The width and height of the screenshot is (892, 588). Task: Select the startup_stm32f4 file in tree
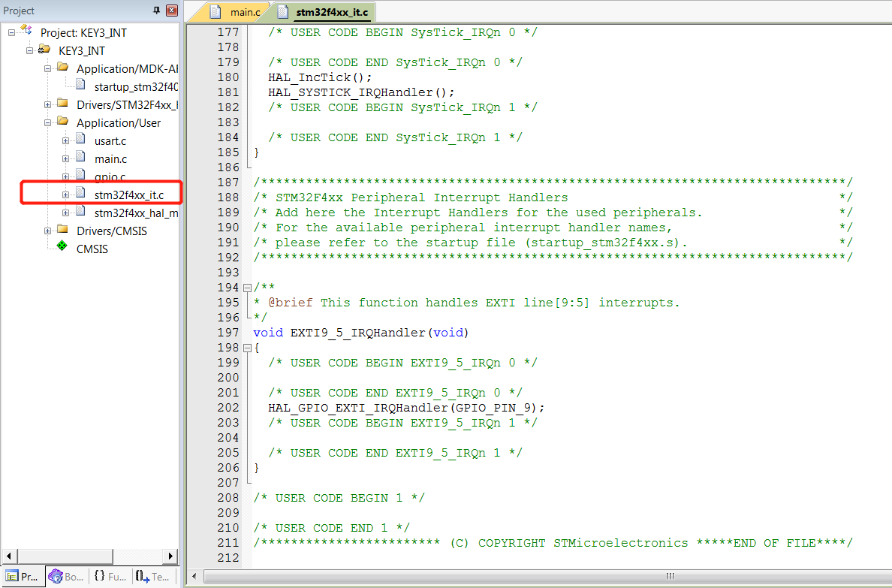point(136,86)
